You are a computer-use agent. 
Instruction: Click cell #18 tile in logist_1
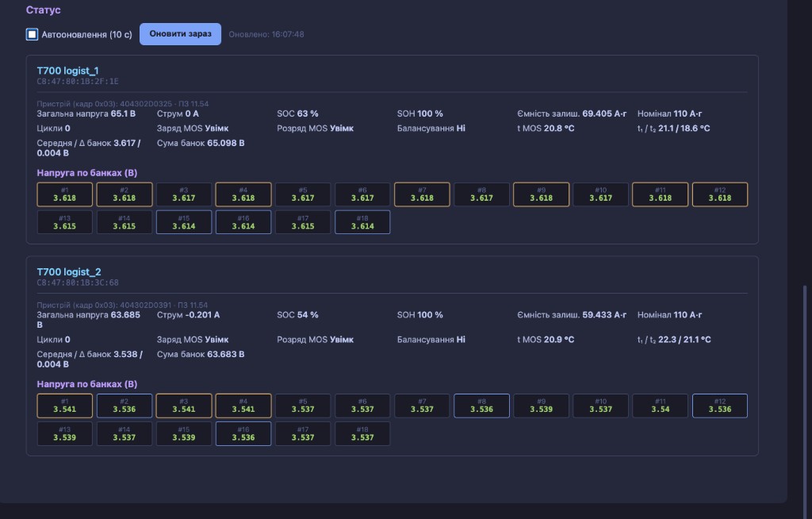coord(362,222)
